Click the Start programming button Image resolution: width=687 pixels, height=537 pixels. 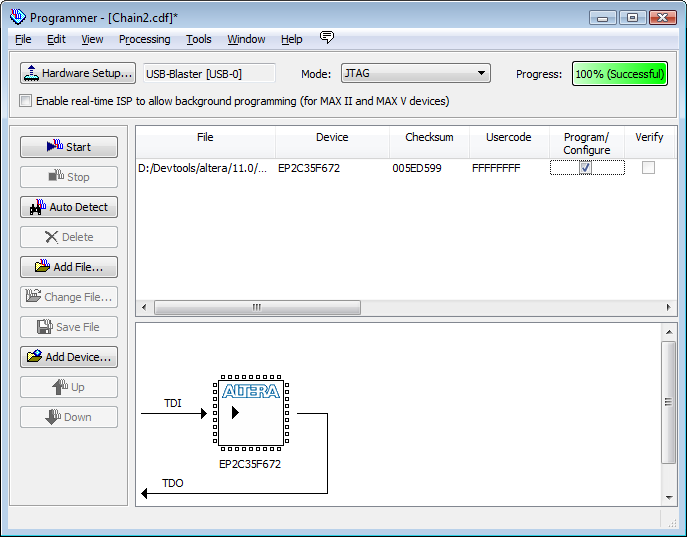68,147
